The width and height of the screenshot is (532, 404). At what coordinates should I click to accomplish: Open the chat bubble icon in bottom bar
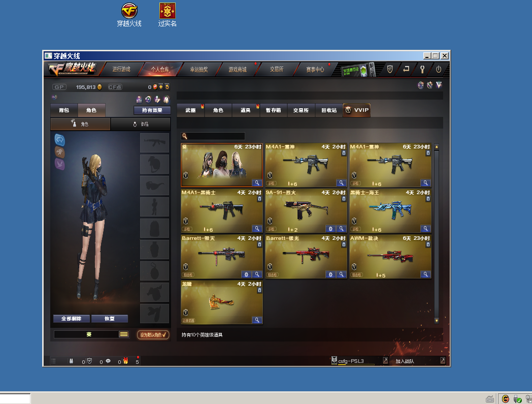[x=108, y=361]
